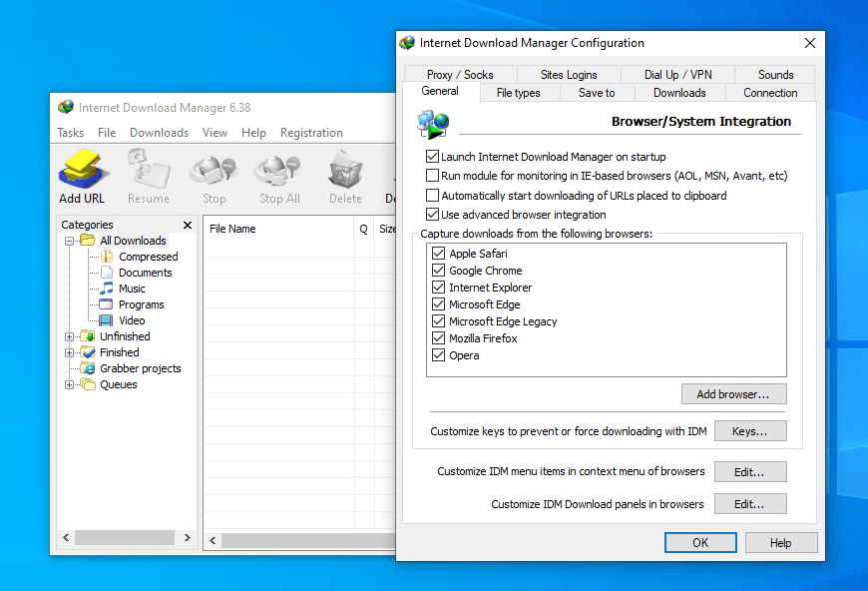This screenshot has height=591, width=868.
Task: Click the Browser/System Integration header icon
Action: (433, 124)
